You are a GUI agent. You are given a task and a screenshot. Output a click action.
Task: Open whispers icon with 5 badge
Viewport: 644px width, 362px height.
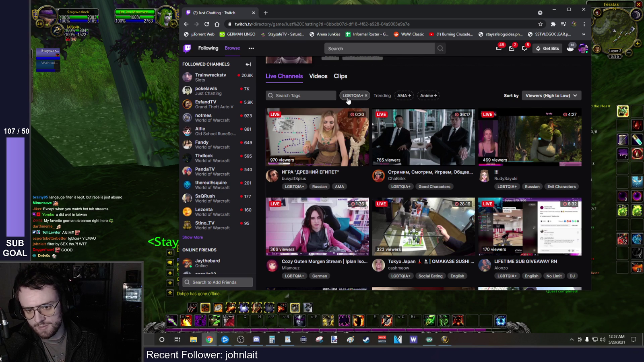tap(524, 48)
